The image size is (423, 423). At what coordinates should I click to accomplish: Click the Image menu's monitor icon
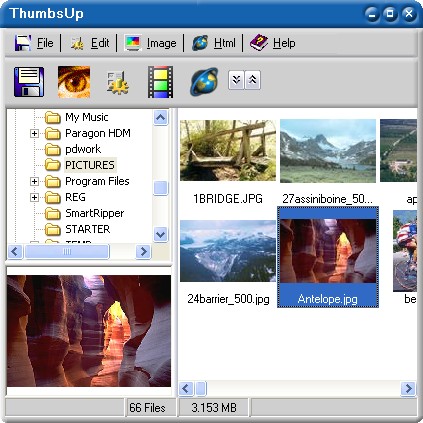[x=133, y=43]
